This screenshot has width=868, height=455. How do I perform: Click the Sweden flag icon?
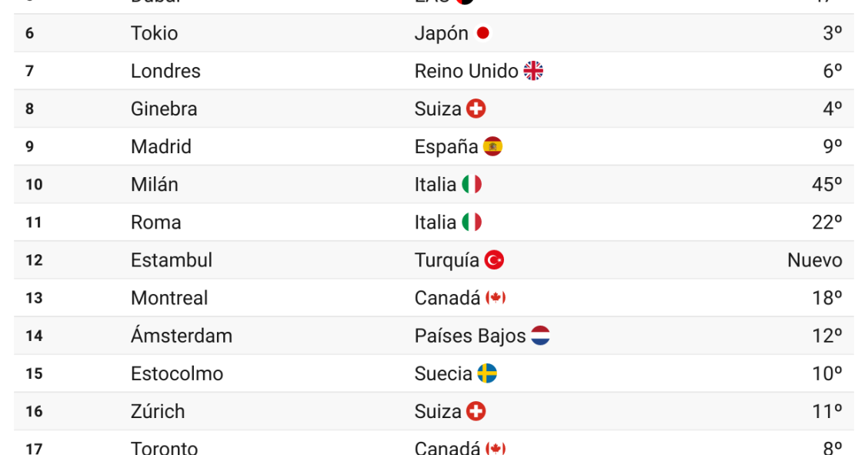[x=487, y=373]
